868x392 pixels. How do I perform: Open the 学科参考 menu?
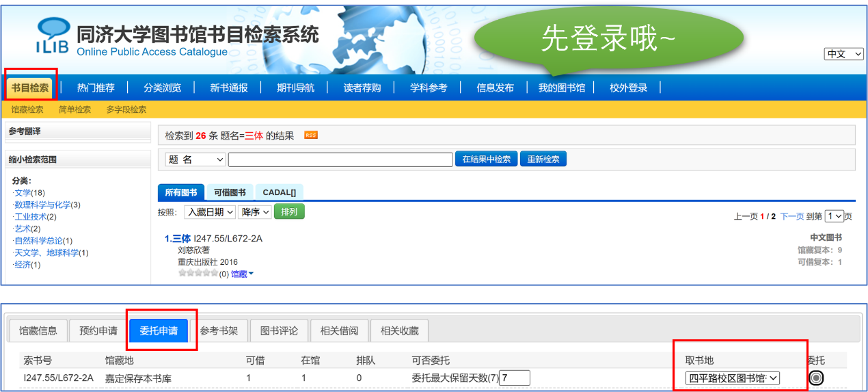point(429,88)
